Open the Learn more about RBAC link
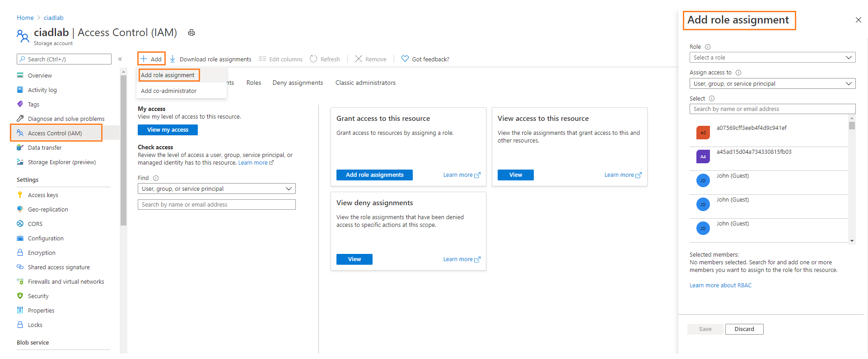The height and width of the screenshot is (359, 868). click(720, 285)
